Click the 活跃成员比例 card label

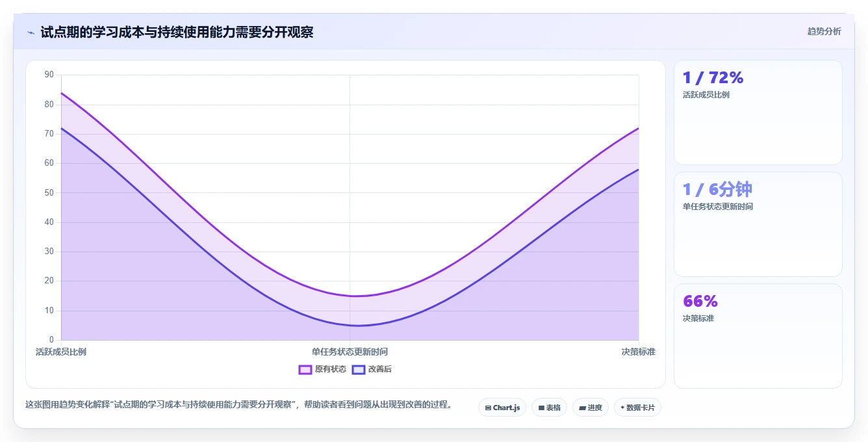click(706, 95)
